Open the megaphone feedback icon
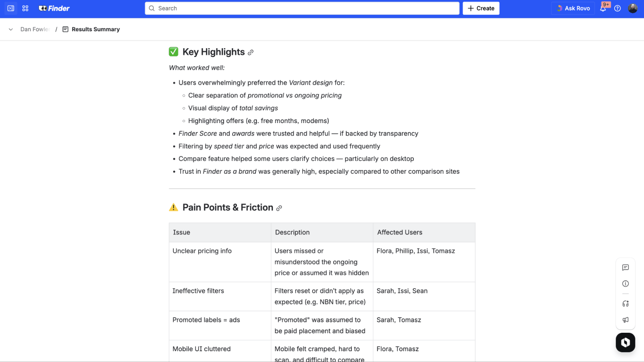Image resolution: width=644 pixels, height=362 pixels. pyautogui.click(x=626, y=319)
